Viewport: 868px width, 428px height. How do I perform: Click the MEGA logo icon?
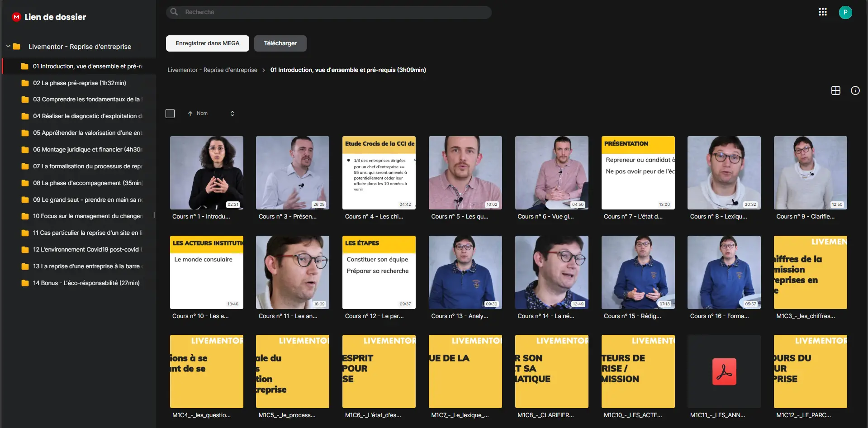pos(17,17)
